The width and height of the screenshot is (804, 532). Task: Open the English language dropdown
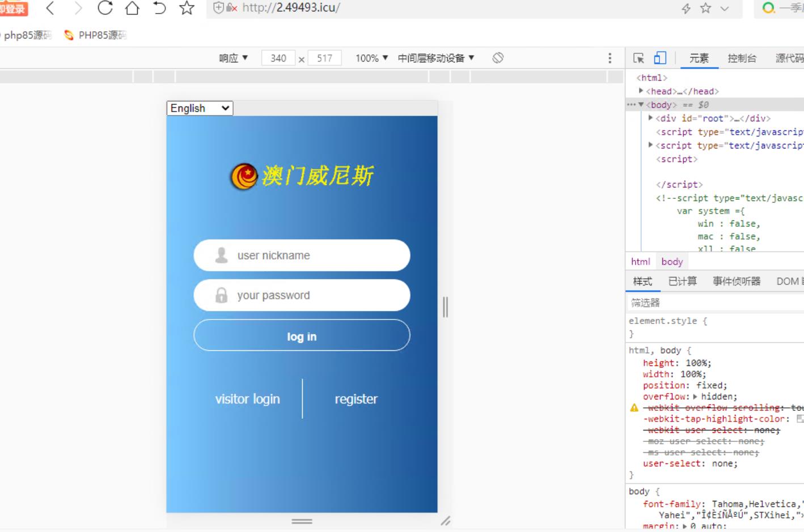(x=200, y=108)
